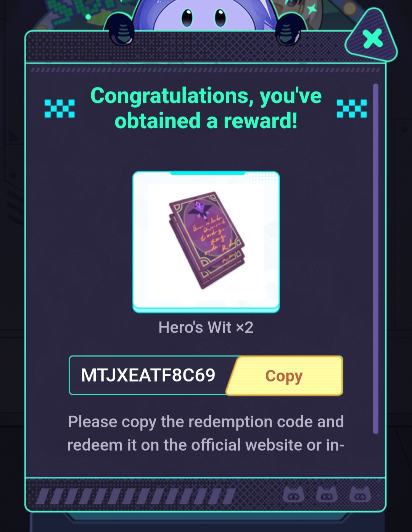Viewport: 412px width, 532px height.
Task: Tap the striped progress bar in footer
Action: pyautogui.click(x=136, y=496)
